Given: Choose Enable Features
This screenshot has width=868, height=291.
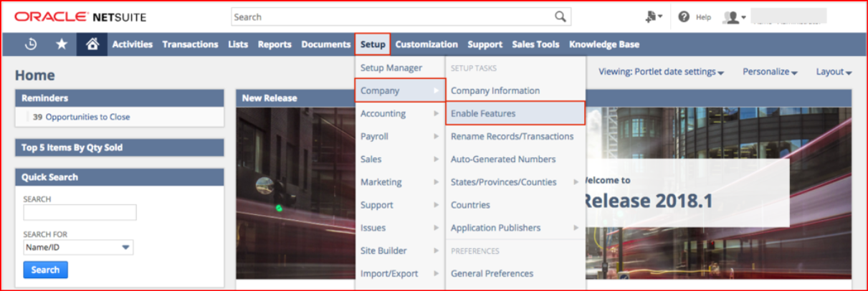Looking at the screenshot, I should (x=515, y=113).
